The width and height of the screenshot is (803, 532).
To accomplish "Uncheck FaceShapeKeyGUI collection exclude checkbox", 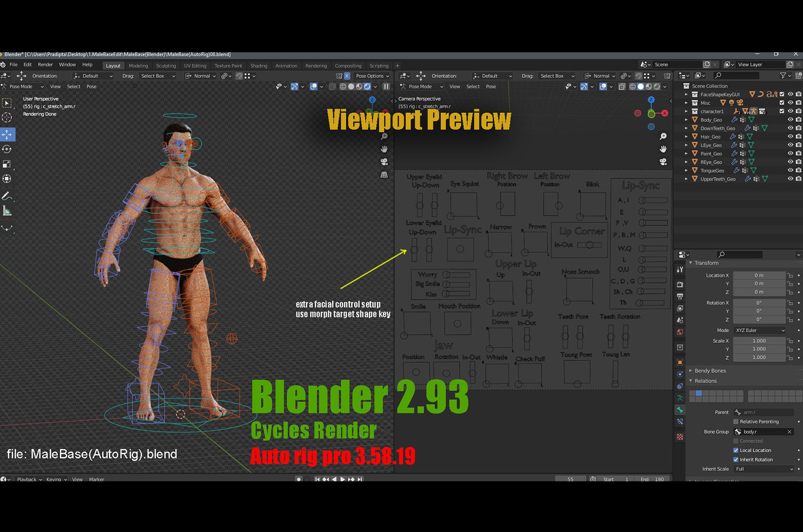I will point(782,94).
